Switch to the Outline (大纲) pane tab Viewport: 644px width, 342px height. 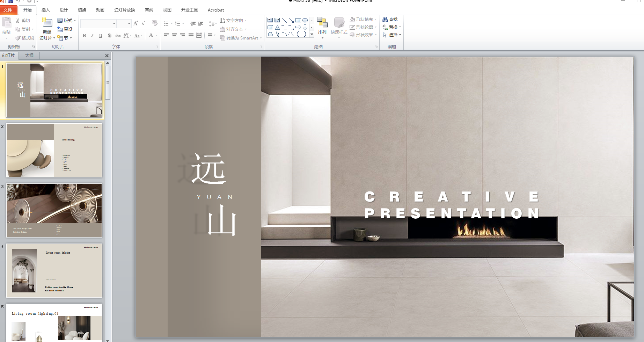click(x=29, y=56)
